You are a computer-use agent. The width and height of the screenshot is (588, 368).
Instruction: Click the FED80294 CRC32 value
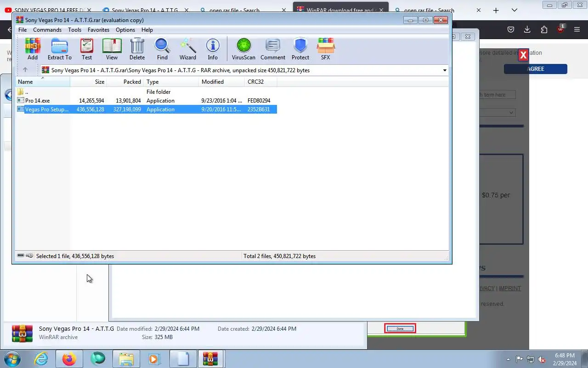259,101
